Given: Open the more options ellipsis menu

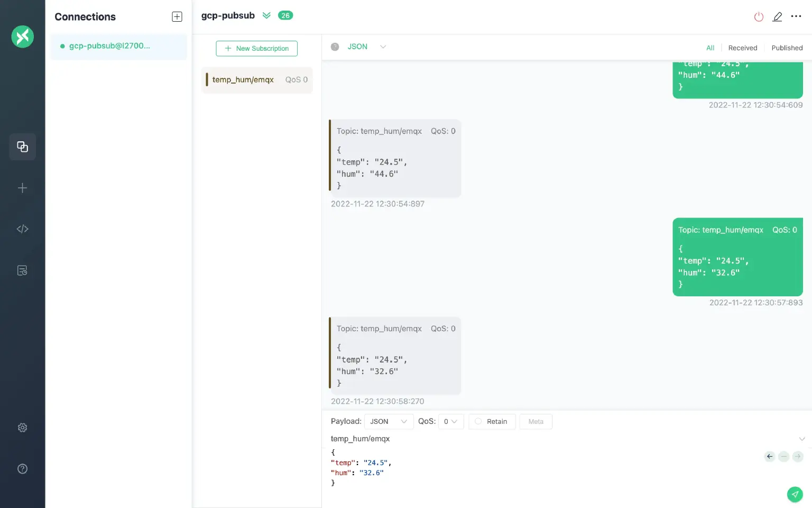Looking at the screenshot, I should click(x=796, y=16).
